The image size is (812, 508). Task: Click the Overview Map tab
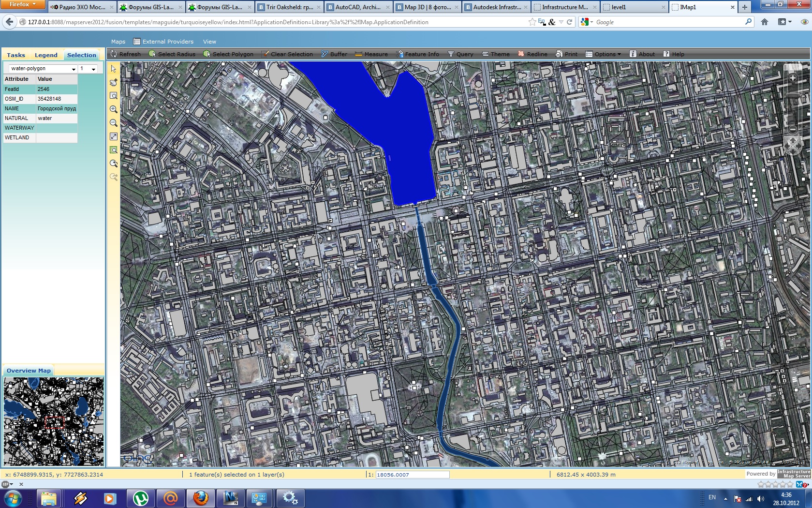pyautogui.click(x=29, y=371)
